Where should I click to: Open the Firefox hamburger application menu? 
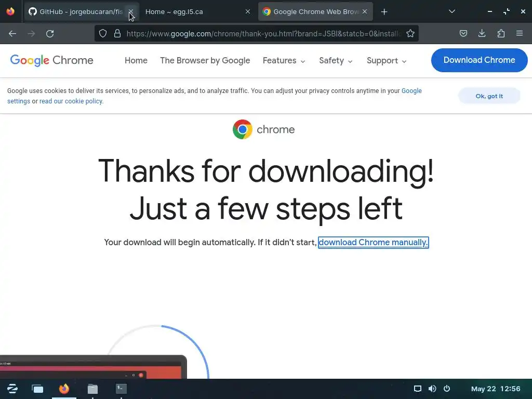[520, 33]
